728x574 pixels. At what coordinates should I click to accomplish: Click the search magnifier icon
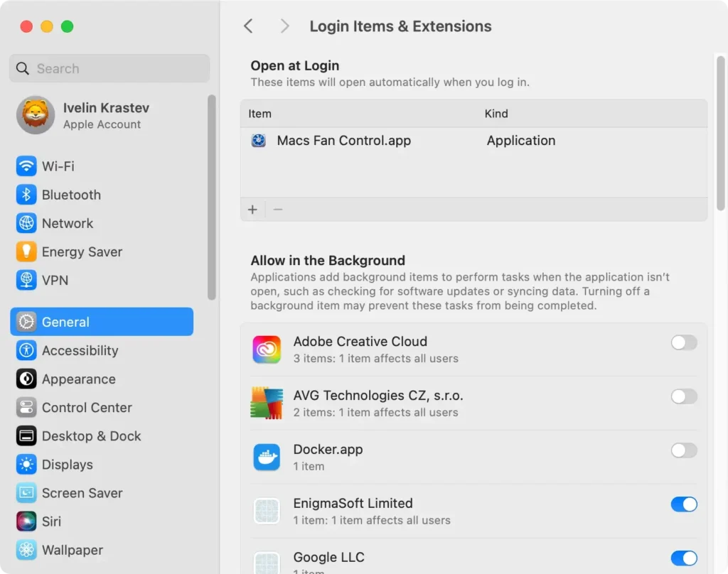(22, 69)
